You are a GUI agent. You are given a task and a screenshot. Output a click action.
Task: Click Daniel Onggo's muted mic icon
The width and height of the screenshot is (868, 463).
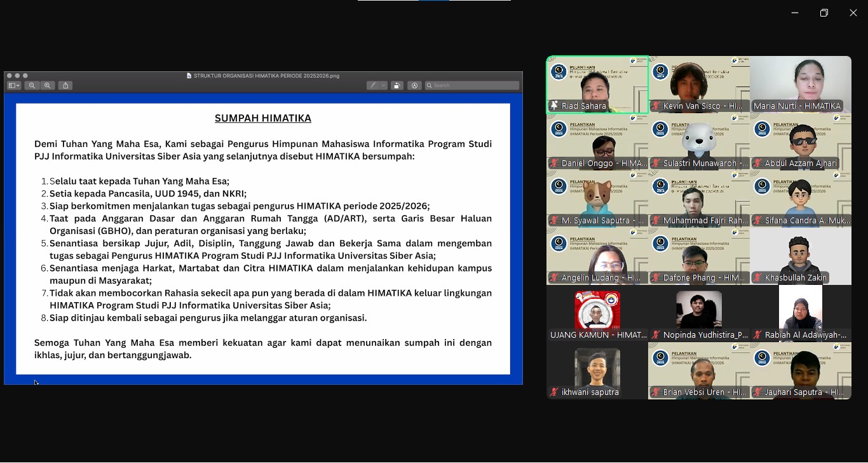tap(554, 163)
